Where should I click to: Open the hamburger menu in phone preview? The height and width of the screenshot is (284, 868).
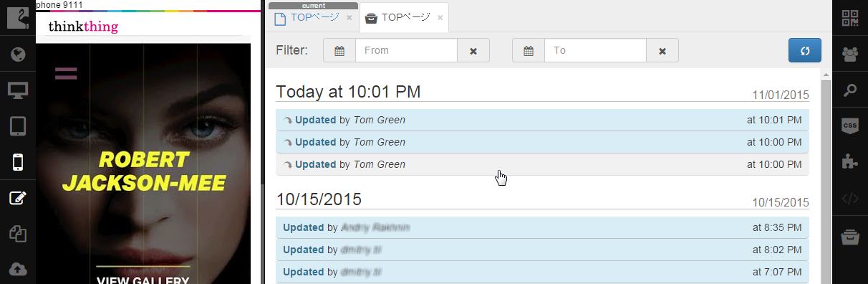coord(66,72)
